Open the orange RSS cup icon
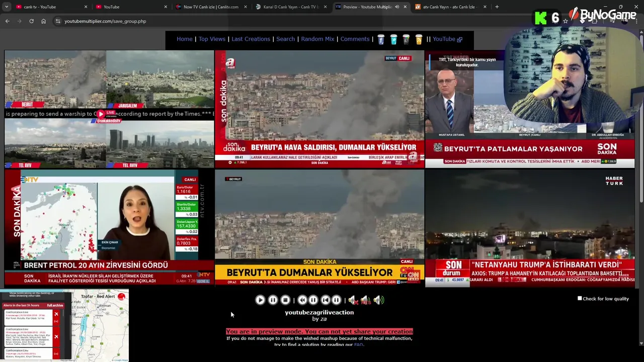 pyautogui.click(x=419, y=39)
